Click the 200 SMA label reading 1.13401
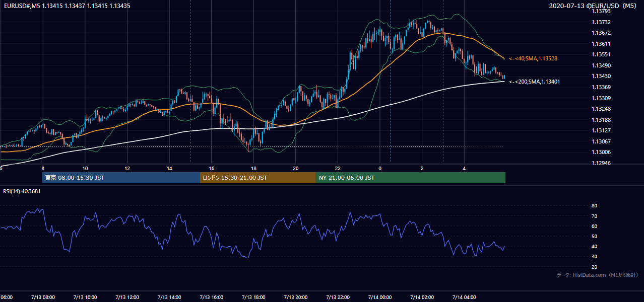This screenshot has height=302, width=644. (x=535, y=82)
